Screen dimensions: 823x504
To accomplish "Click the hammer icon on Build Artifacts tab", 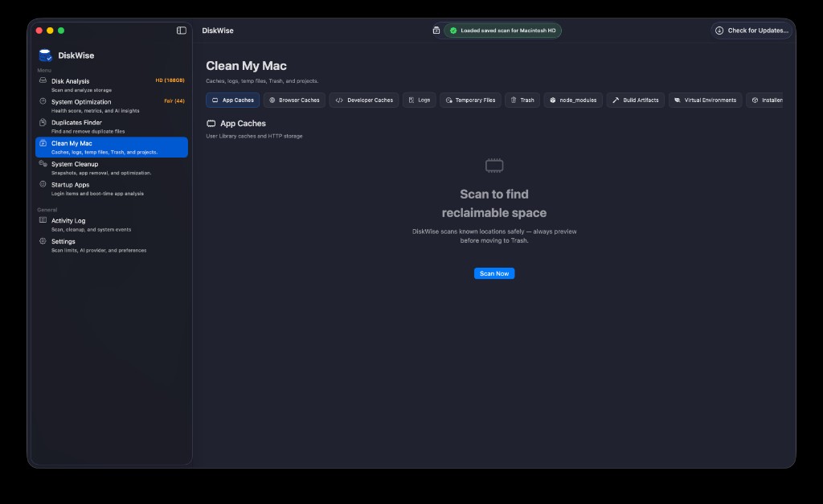I will (x=616, y=100).
